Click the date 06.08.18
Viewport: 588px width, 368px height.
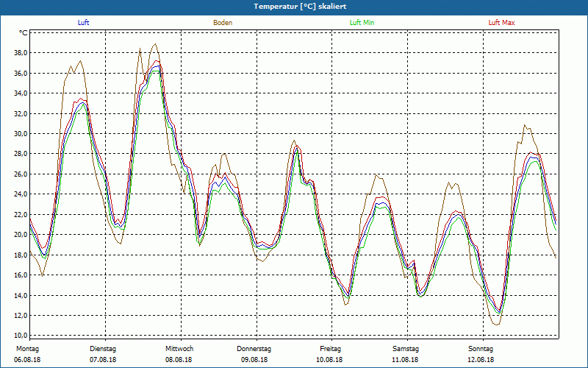(27, 360)
